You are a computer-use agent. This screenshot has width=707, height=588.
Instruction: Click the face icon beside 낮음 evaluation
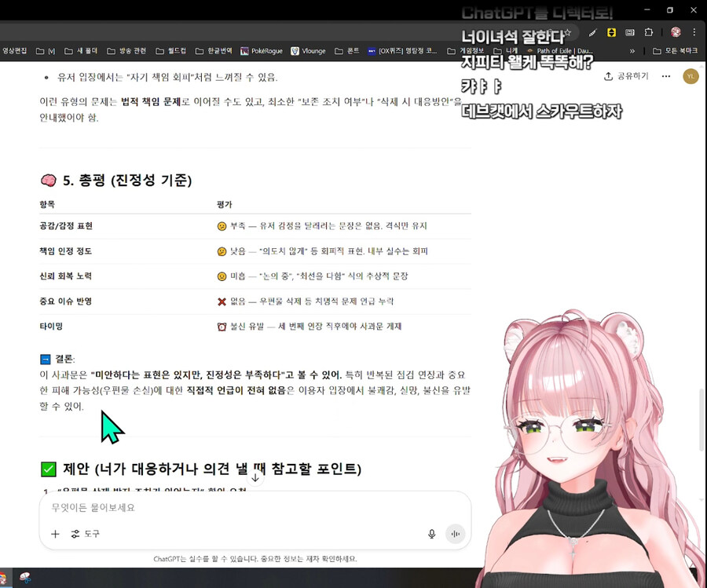pos(222,251)
